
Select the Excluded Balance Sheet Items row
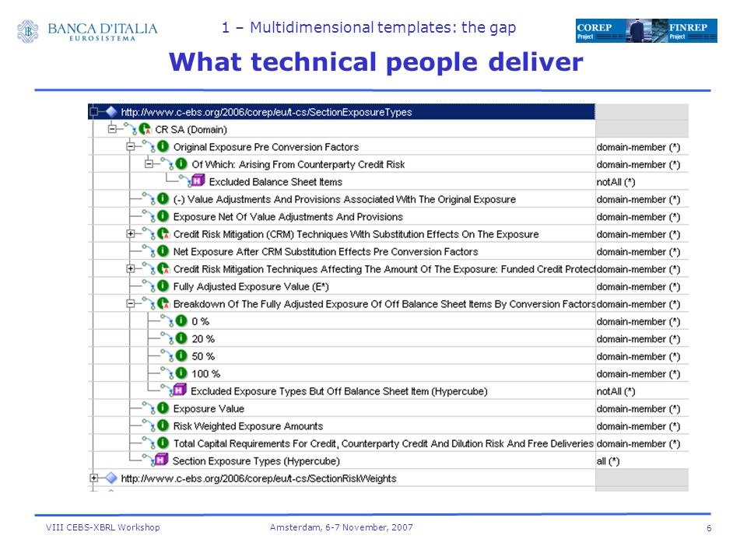[x=275, y=182]
